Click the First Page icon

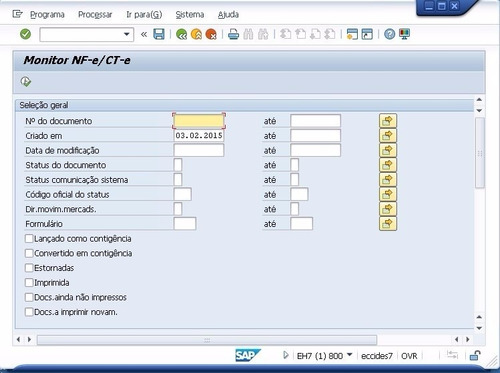285,34
